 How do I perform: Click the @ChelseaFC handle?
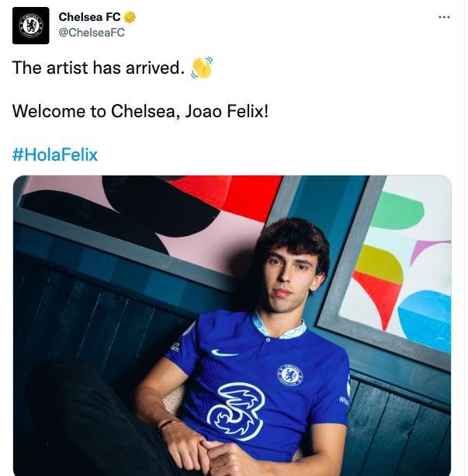92,33
